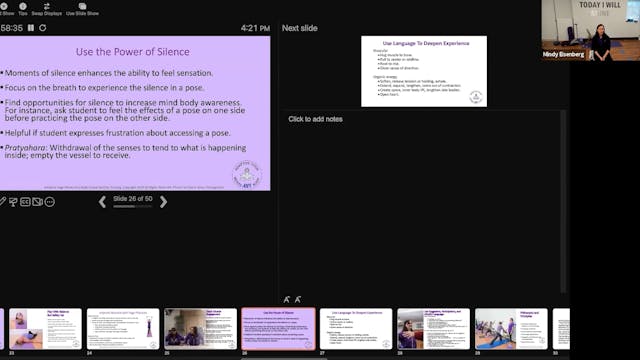The height and width of the screenshot is (360, 640).
Task: Click the Slide 26 of 50 indicator
Action: click(133, 199)
